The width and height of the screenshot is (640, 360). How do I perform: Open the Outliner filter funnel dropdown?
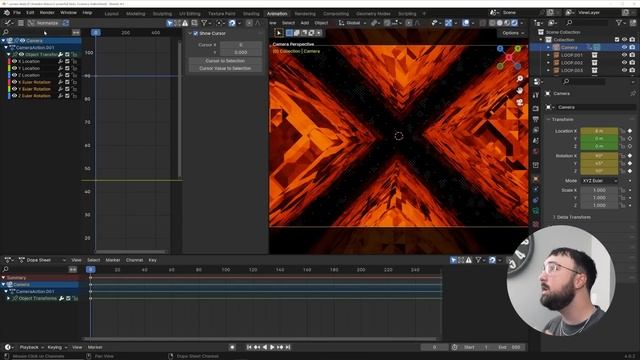[x=621, y=23]
